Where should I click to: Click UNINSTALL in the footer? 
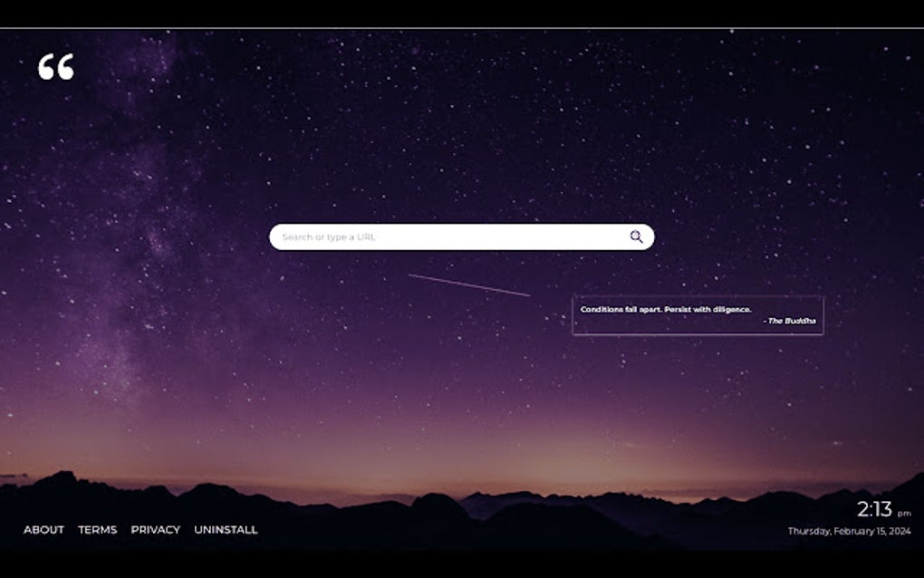point(226,529)
